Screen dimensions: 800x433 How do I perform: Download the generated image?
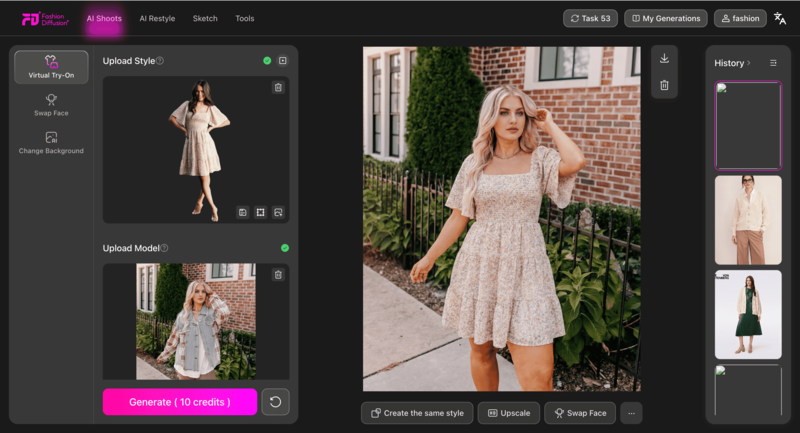[x=664, y=59]
